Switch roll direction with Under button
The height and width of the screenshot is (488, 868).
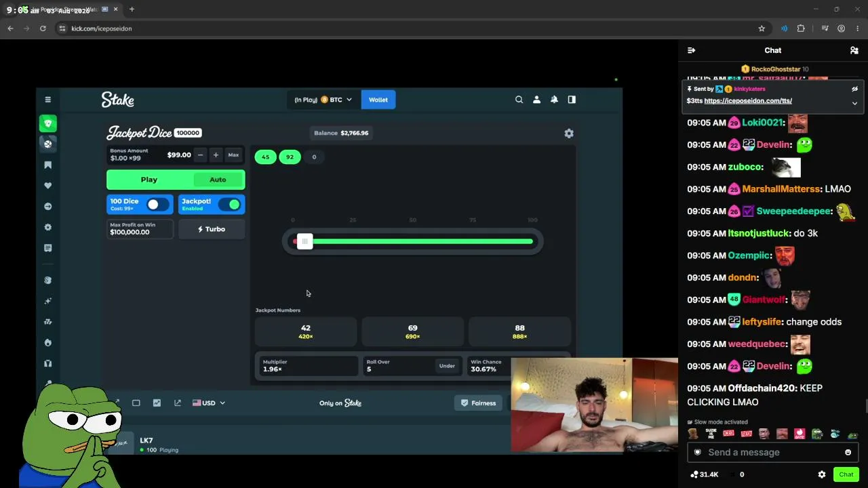pos(447,366)
